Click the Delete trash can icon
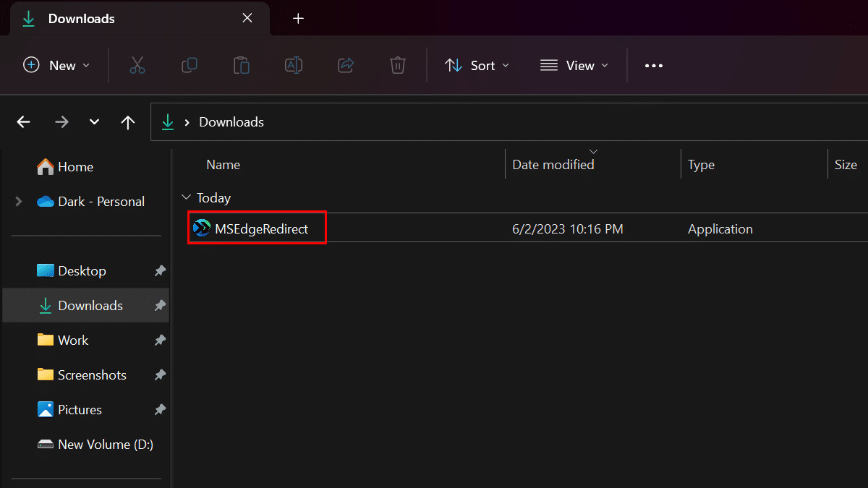The width and height of the screenshot is (868, 488). point(397,66)
